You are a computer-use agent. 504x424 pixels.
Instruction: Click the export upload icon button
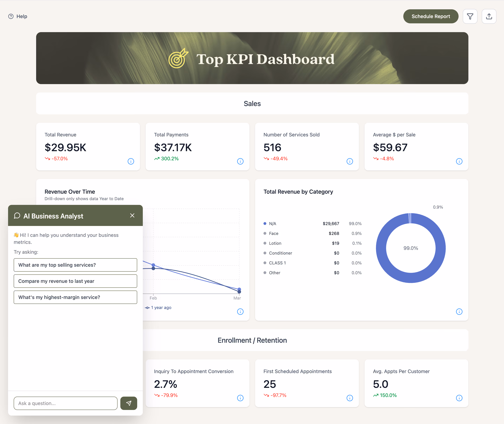(x=489, y=16)
